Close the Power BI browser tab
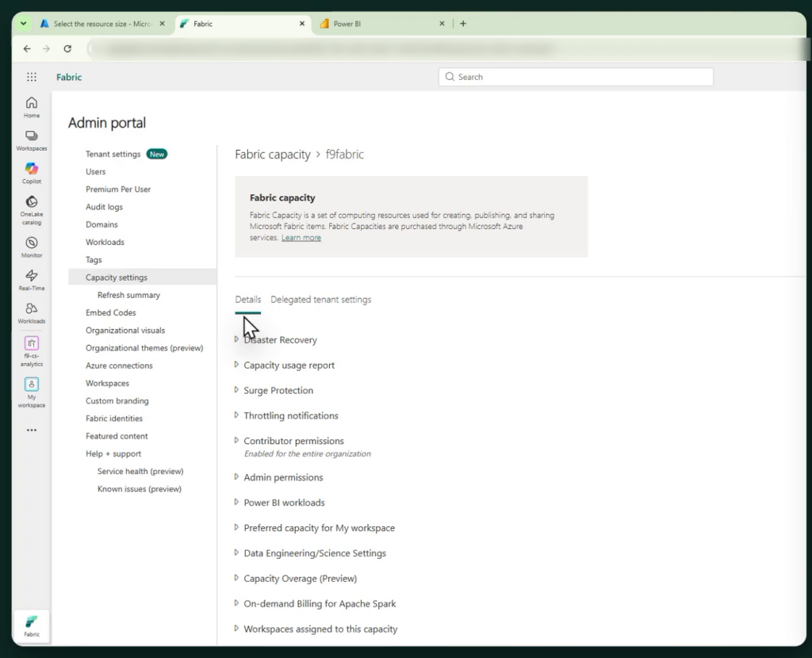 (442, 23)
